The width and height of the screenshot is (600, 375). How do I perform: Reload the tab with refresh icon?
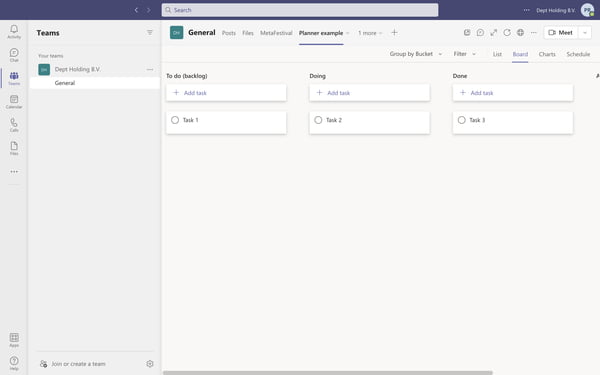(507, 33)
